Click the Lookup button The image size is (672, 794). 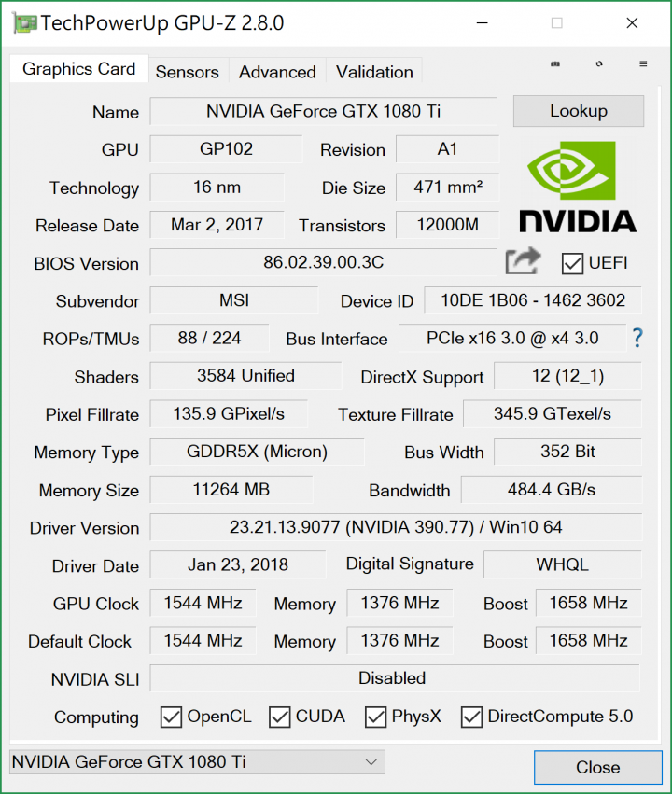tap(578, 111)
